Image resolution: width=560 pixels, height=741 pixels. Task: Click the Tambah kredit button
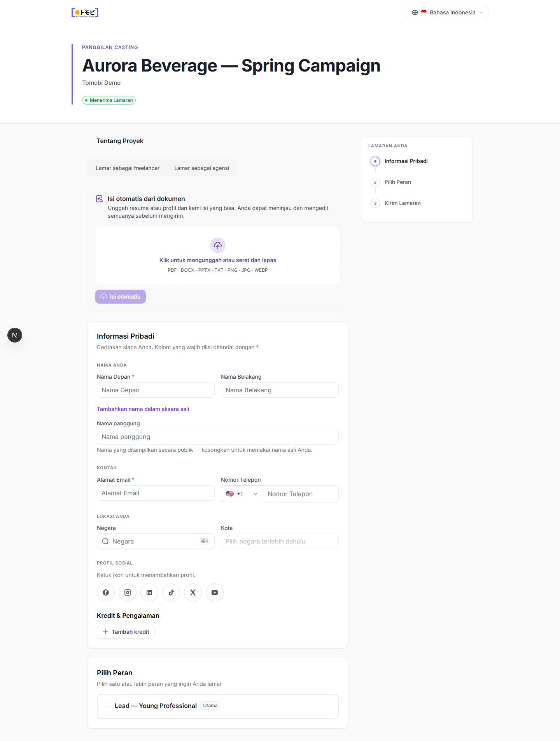click(126, 632)
